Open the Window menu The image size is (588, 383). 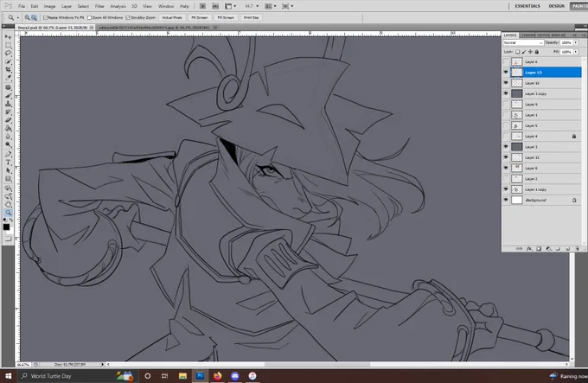(166, 6)
